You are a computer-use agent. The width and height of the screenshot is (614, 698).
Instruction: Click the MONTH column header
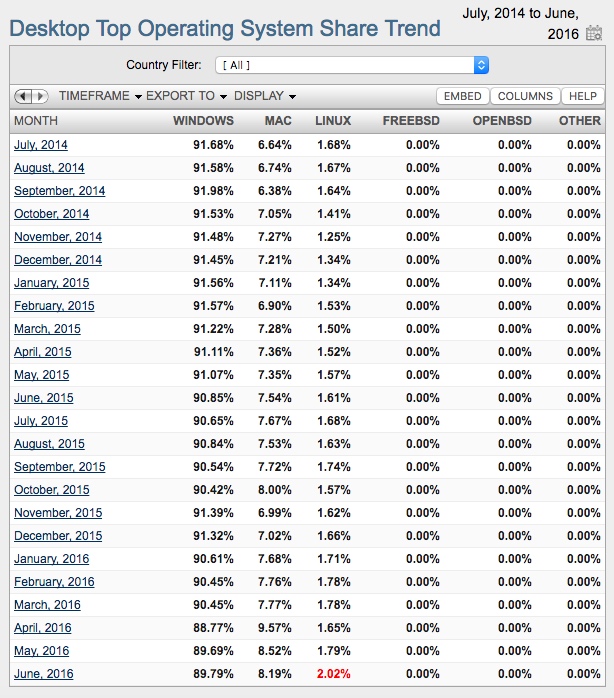pyautogui.click(x=36, y=121)
